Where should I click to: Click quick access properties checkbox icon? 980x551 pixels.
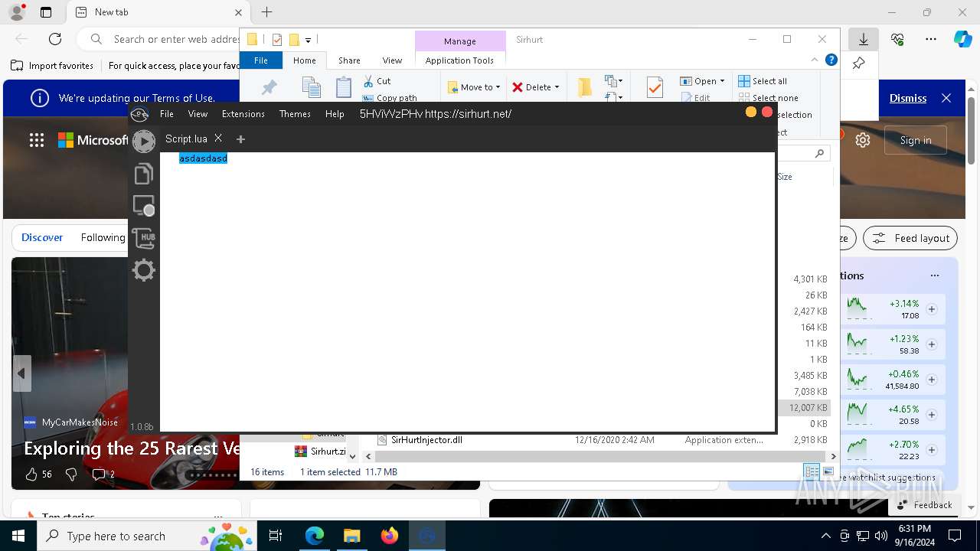(277, 40)
